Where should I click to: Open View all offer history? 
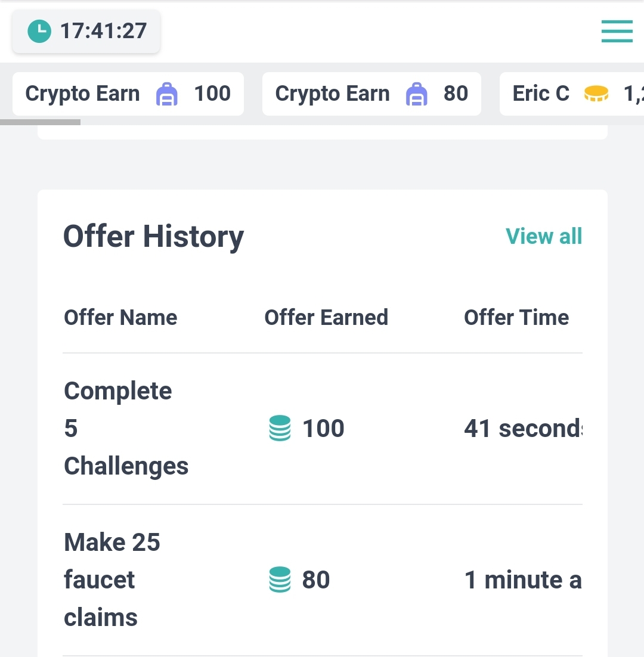click(543, 236)
